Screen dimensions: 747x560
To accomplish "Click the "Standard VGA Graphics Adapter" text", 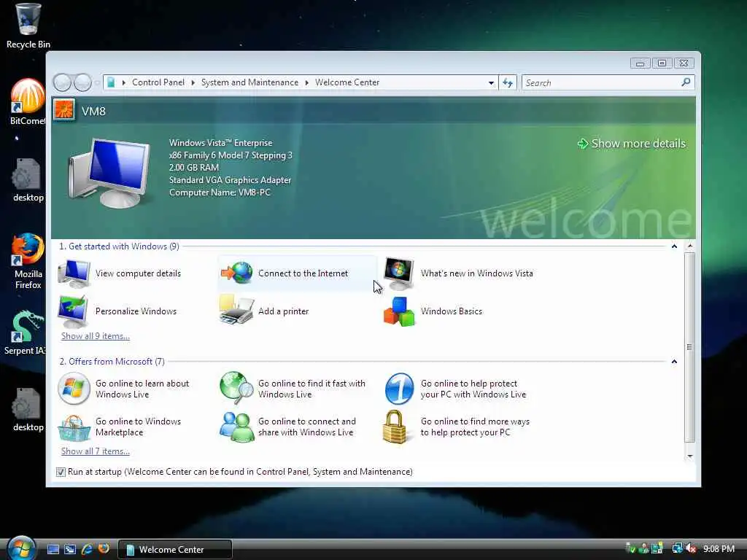I will [x=230, y=180].
